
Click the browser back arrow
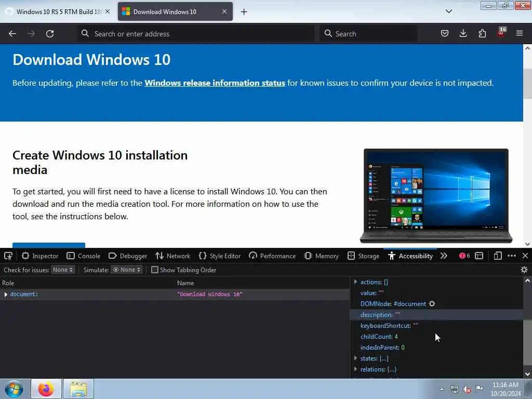tap(12, 34)
